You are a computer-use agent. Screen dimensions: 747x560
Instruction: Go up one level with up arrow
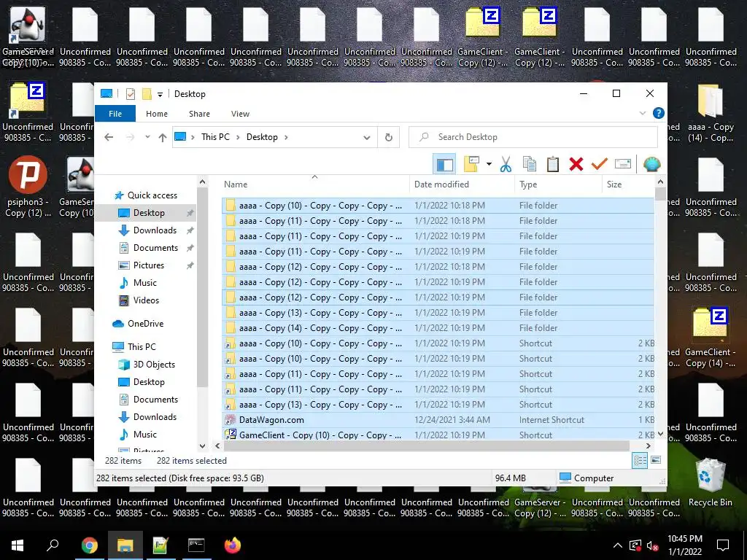click(163, 137)
